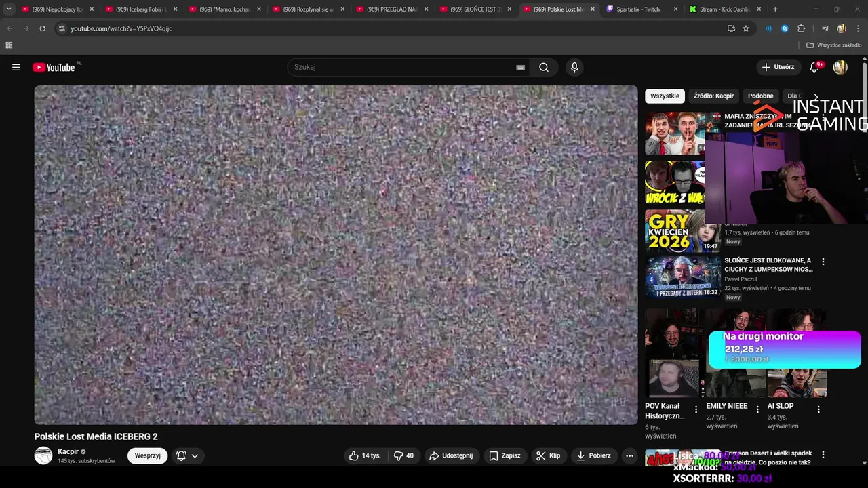Image resolution: width=868 pixels, height=488 pixels.
Task: Click the install app icon in address bar
Action: click(x=731, y=28)
